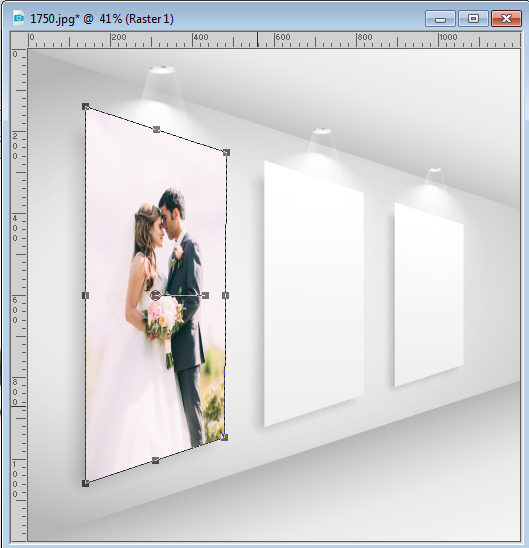Click the ruler origin box at top-left corner
529x548 pixels.
tap(19, 40)
